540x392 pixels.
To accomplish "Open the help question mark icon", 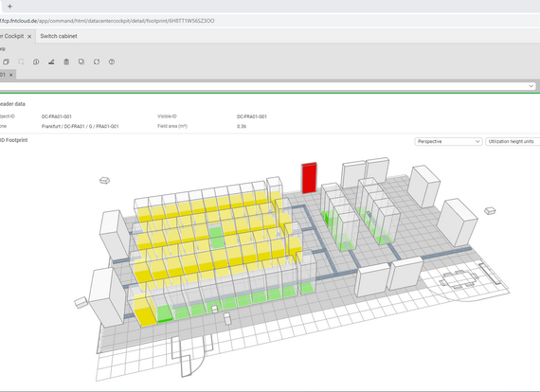I will pos(112,62).
